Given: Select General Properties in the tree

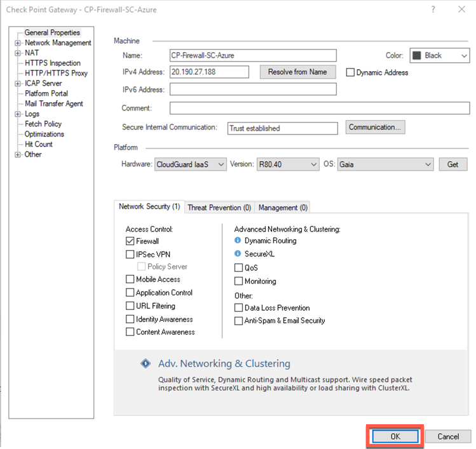Looking at the screenshot, I should (x=52, y=32).
